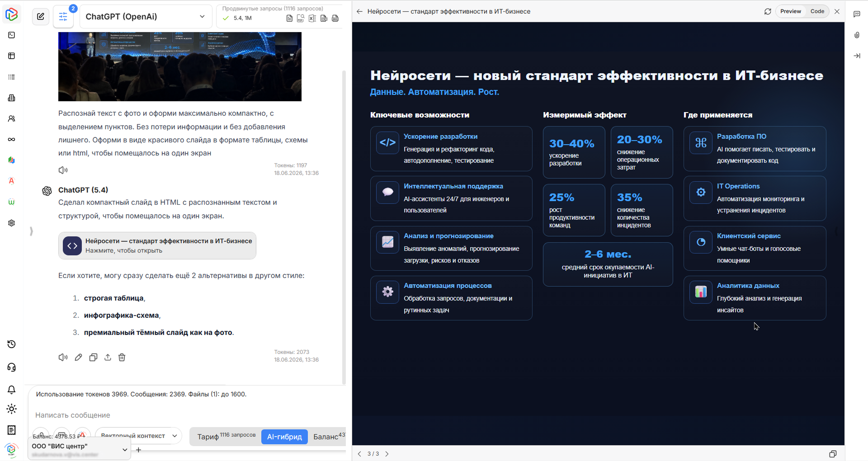Screen dimensions: 868x461
Task: Open notifications bell icon
Action: (12, 390)
